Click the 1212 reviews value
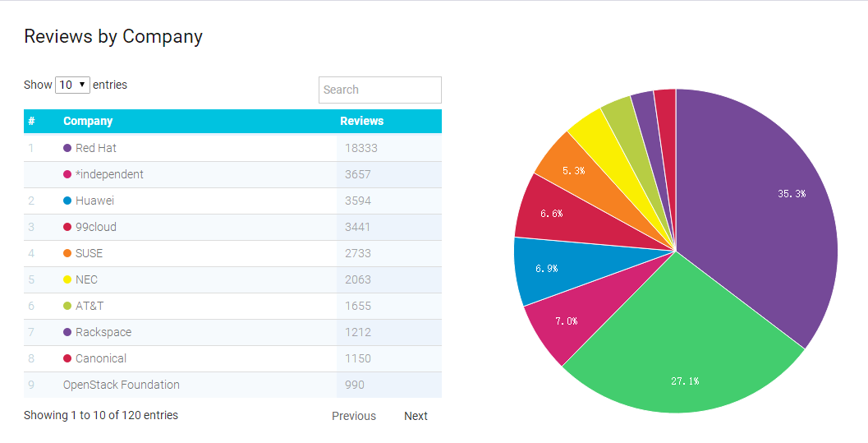 357,332
